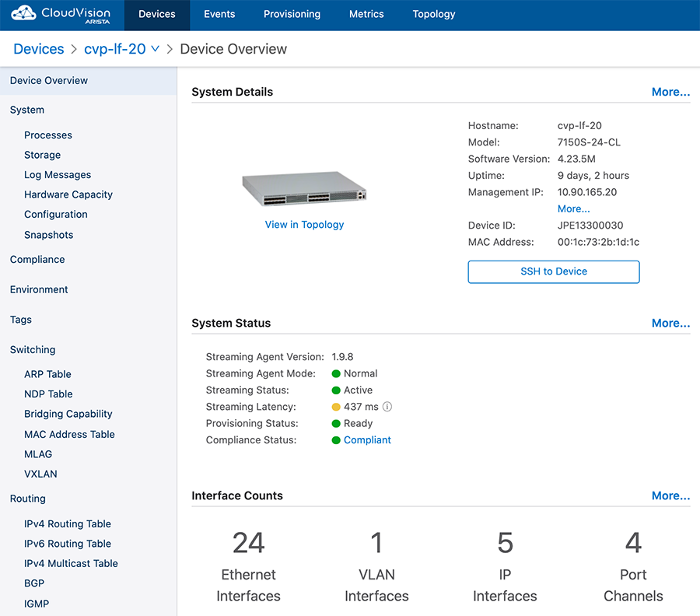Image resolution: width=700 pixels, height=616 pixels.
Task: Go to the Metrics tab
Action: [366, 14]
